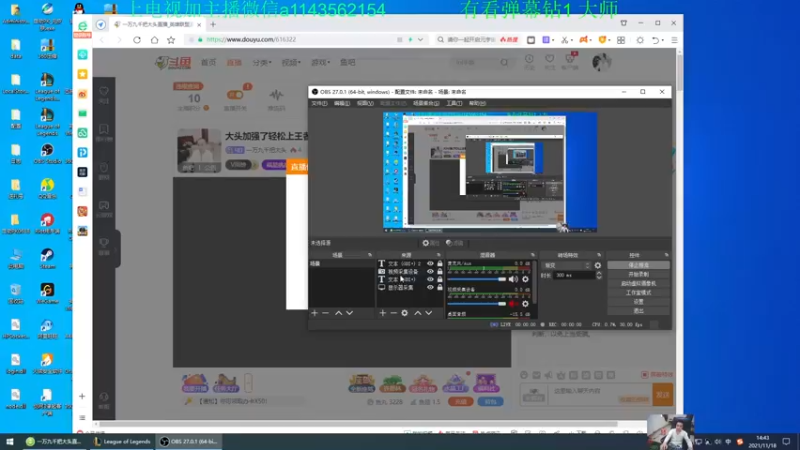
Task: Enable 工作室模式 studio mode in OBS
Action: point(638,293)
